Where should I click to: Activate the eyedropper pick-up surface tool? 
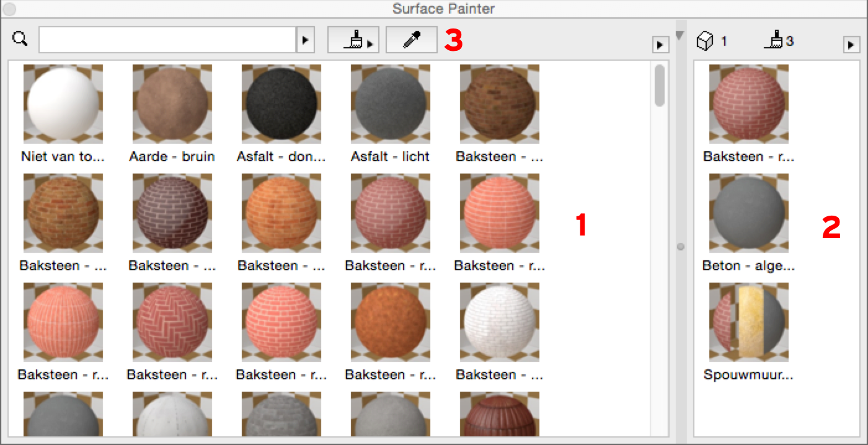coord(411,40)
